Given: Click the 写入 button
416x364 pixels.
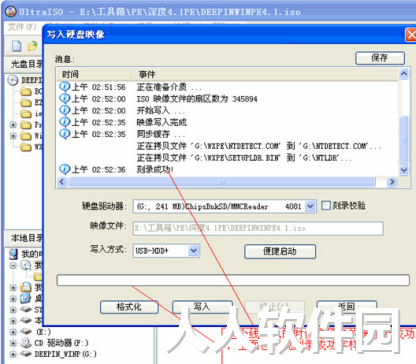Looking at the screenshot, I should tap(202, 307).
